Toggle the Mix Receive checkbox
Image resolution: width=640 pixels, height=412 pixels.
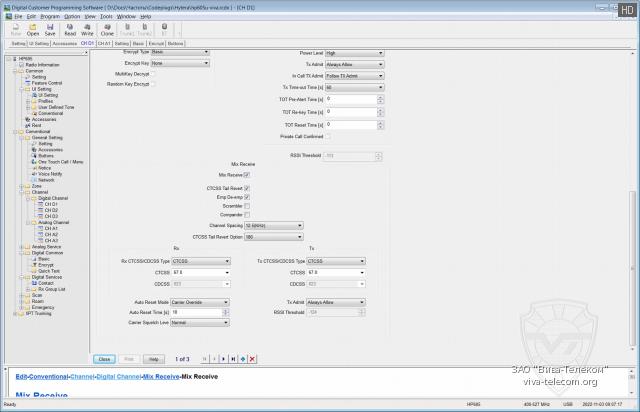247,174
